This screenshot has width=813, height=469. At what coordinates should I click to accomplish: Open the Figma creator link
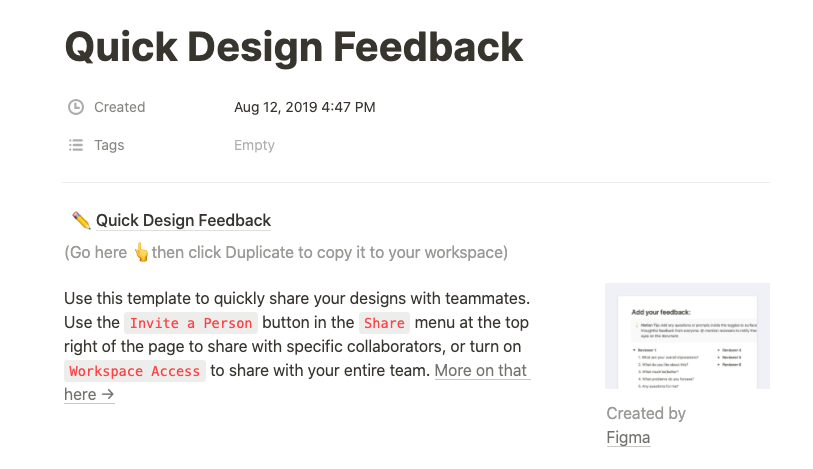click(629, 437)
